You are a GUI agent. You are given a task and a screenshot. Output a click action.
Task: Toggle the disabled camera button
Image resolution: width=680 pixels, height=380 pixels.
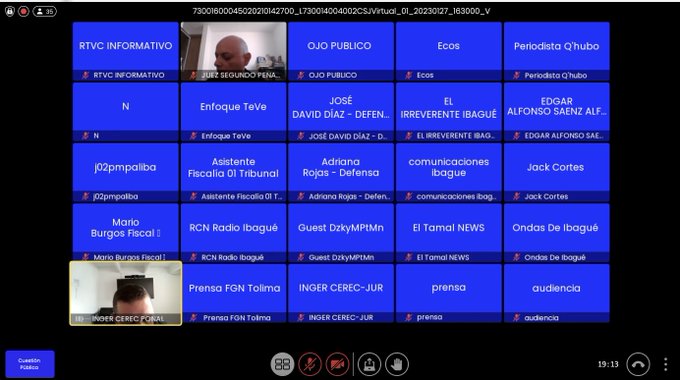tap(337, 364)
